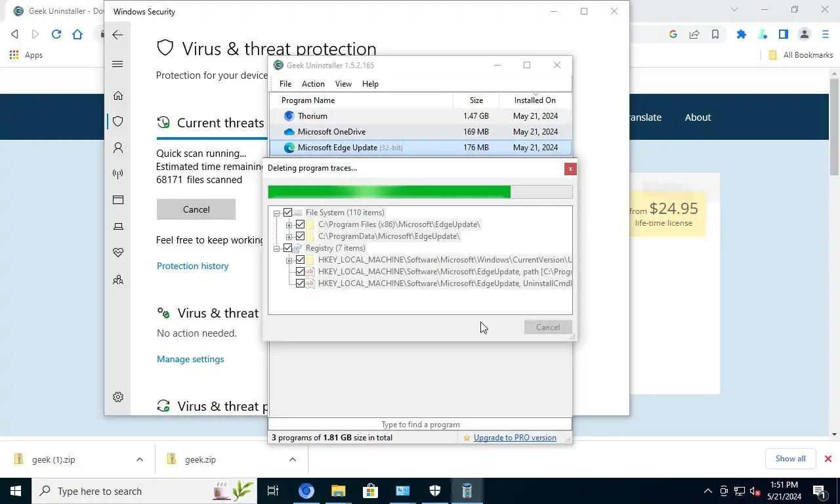Viewport: 840px width, 504px height.
Task: Open Windows Security settings gear icon
Action: pos(118,397)
